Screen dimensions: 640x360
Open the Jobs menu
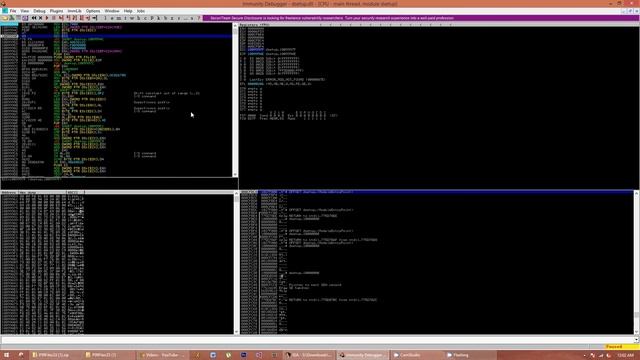(141, 11)
